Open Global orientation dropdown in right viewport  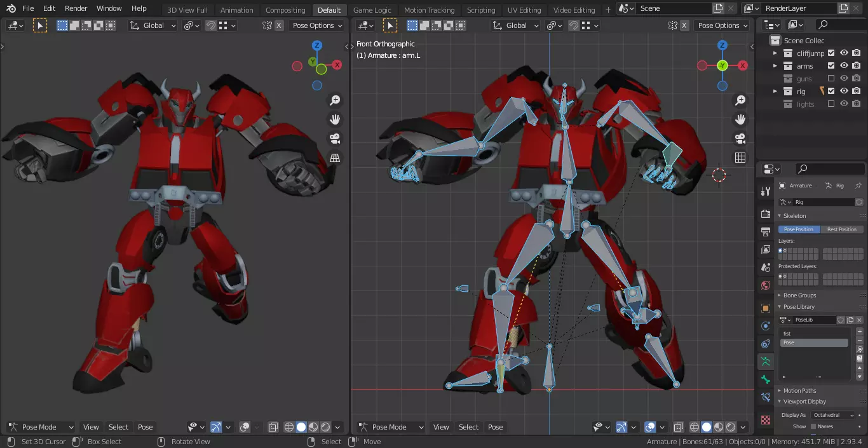click(515, 25)
